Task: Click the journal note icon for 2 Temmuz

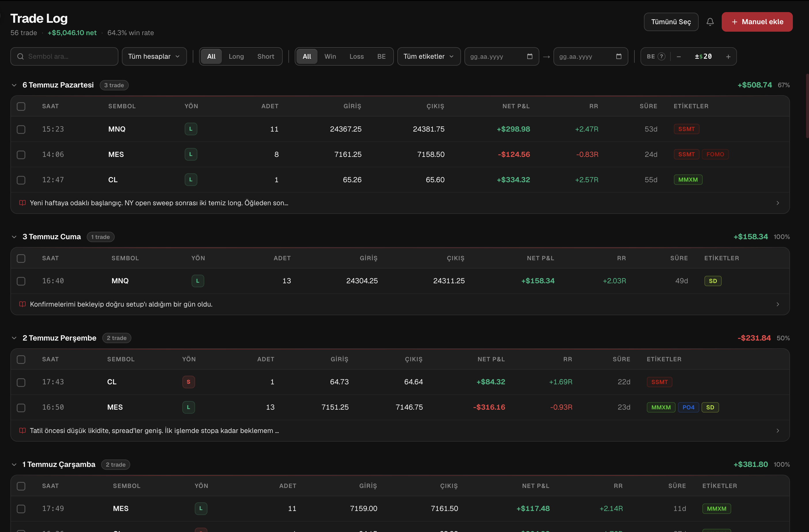Action: coord(22,430)
